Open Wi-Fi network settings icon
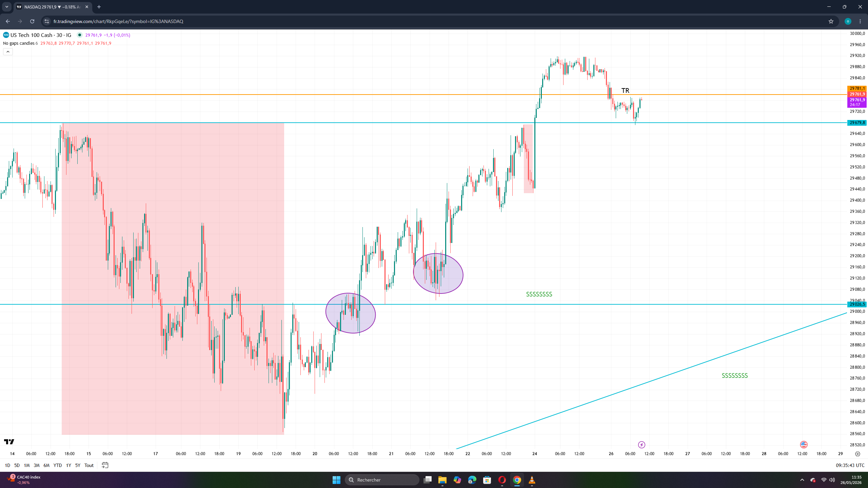The width and height of the screenshot is (868, 488). point(824,480)
